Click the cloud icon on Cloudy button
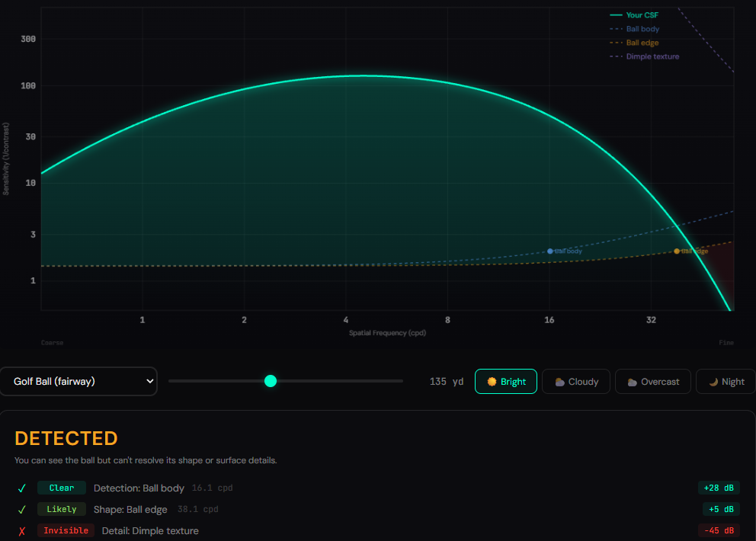The width and height of the screenshot is (756, 541). pyautogui.click(x=560, y=382)
